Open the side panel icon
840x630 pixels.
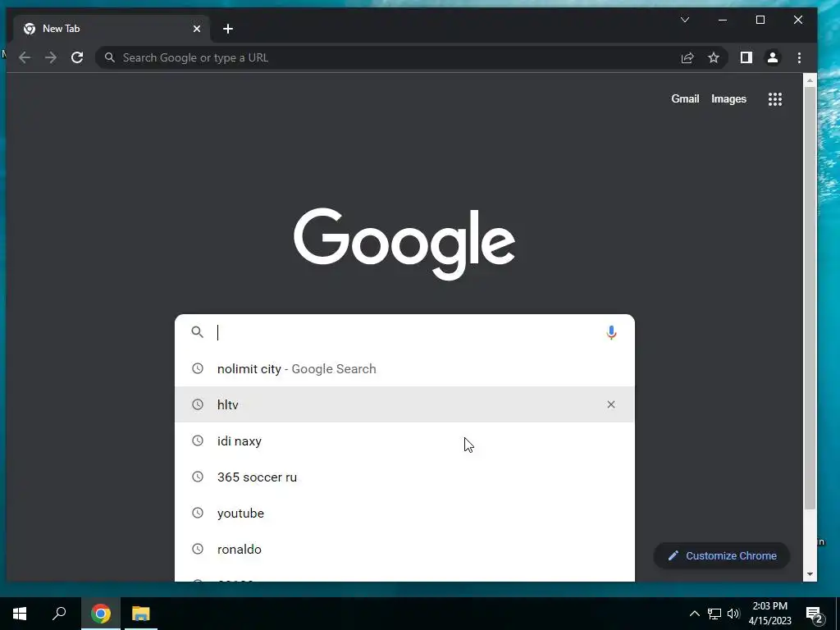point(746,58)
